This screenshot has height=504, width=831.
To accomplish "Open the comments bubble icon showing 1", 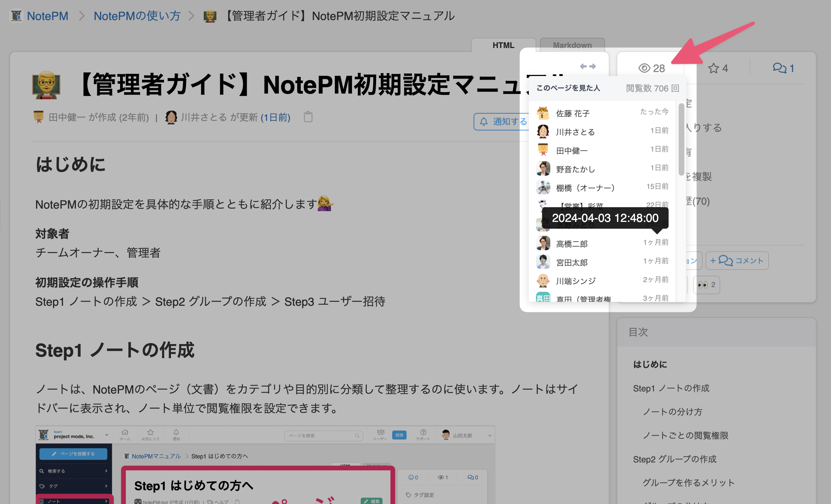I will [783, 68].
